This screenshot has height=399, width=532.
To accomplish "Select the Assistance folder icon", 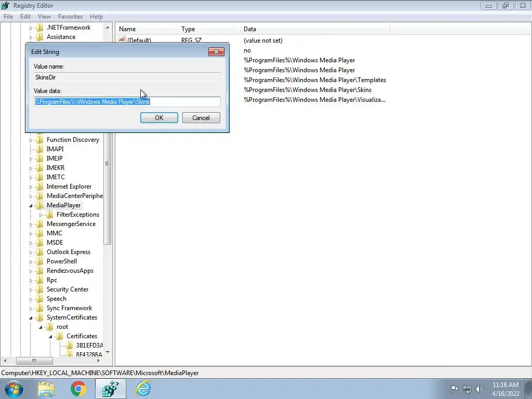I will pos(39,37).
